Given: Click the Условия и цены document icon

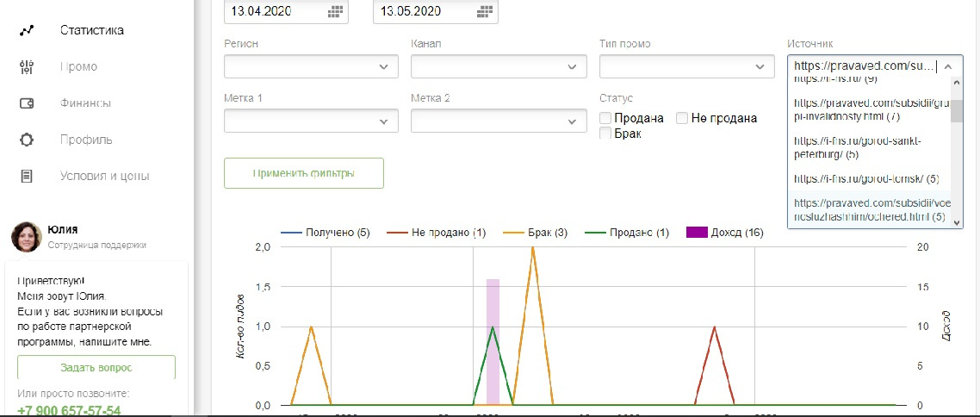Looking at the screenshot, I should pyautogui.click(x=27, y=176).
